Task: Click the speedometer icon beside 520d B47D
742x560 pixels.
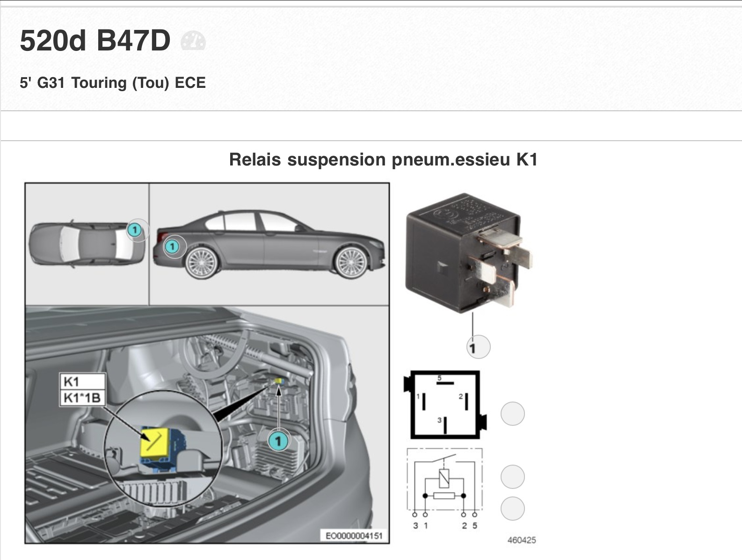Action: pos(193,41)
